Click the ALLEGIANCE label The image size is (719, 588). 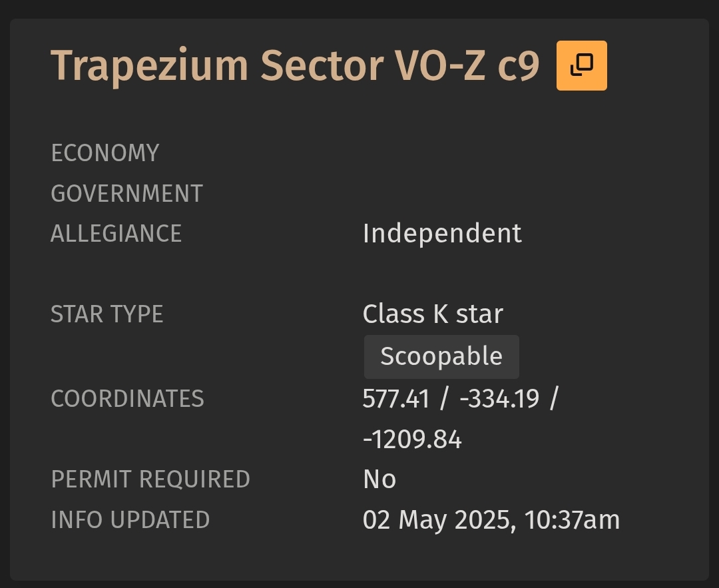tap(117, 234)
